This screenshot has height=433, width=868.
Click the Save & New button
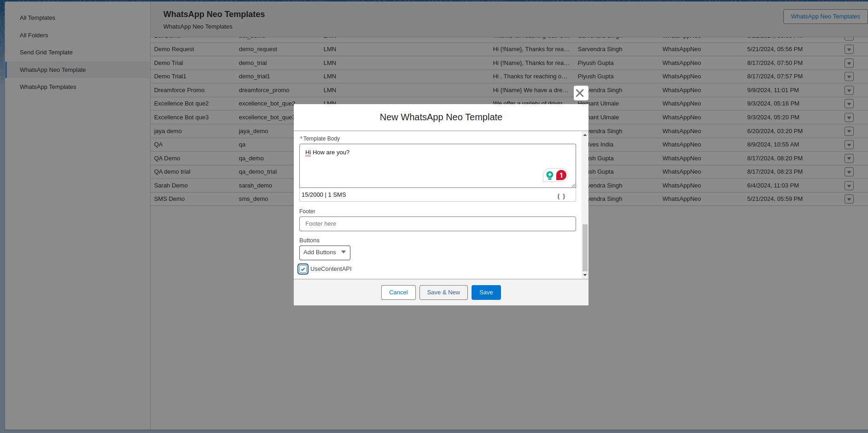pyautogui.click(x=443, y=293)
